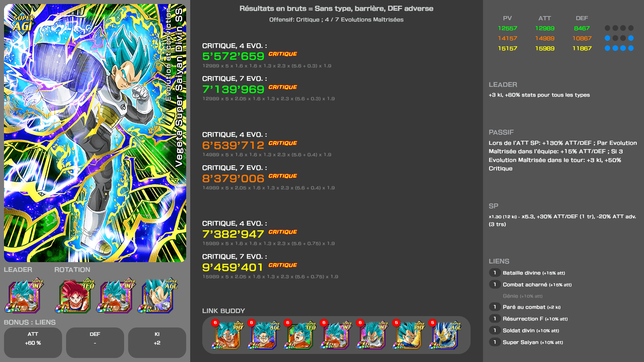
Task: Select the Super Saiyan link
Action: click(533, 342)
